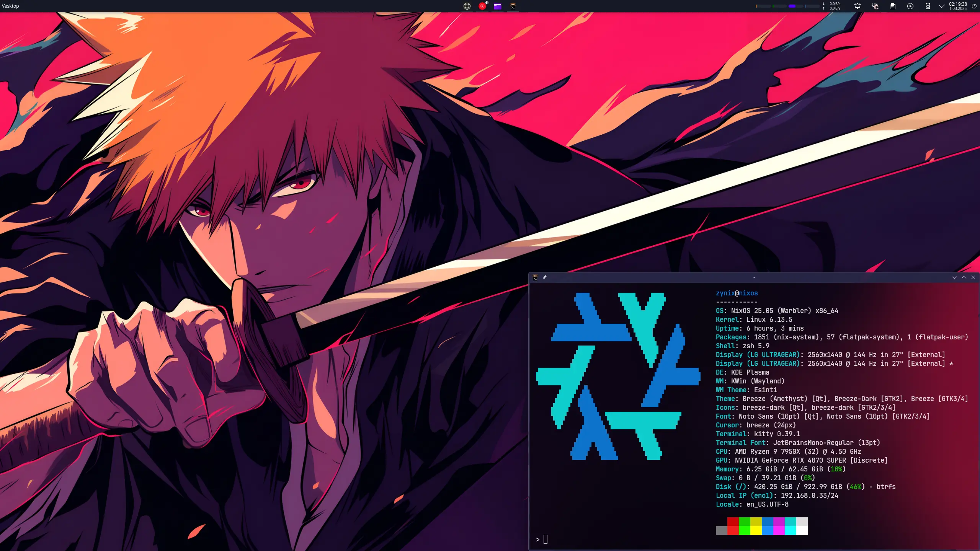
Task: Click the 'GPU: NVIDIA GeForce RTX 4070 SUPER' line
Action: pyautogui.click(x=802, y=460)
